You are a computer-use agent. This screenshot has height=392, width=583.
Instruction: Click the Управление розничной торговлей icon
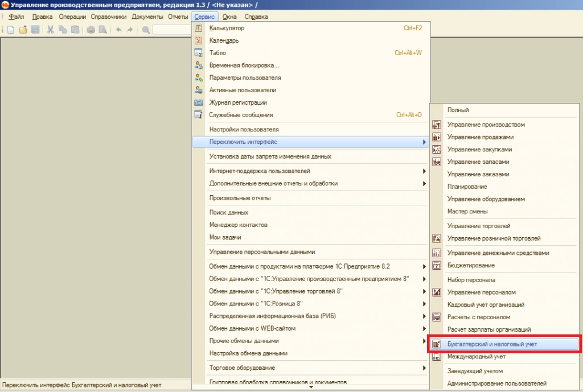point(437,238)
